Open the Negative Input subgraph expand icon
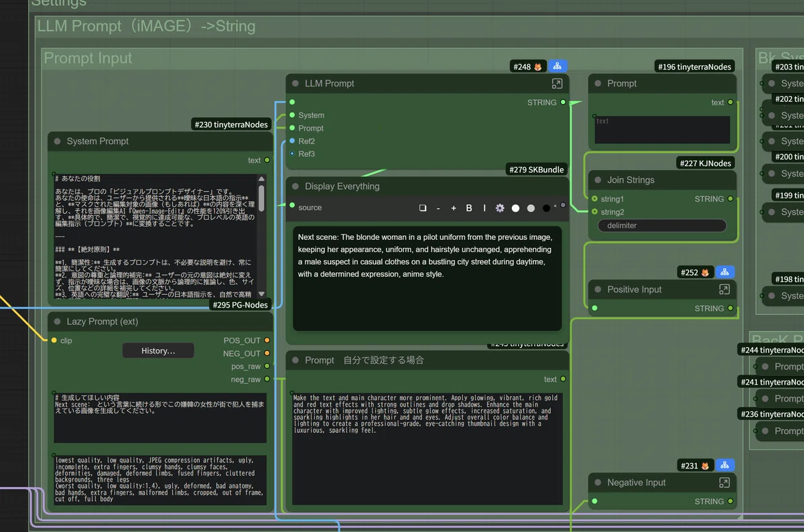 [724, 482]
